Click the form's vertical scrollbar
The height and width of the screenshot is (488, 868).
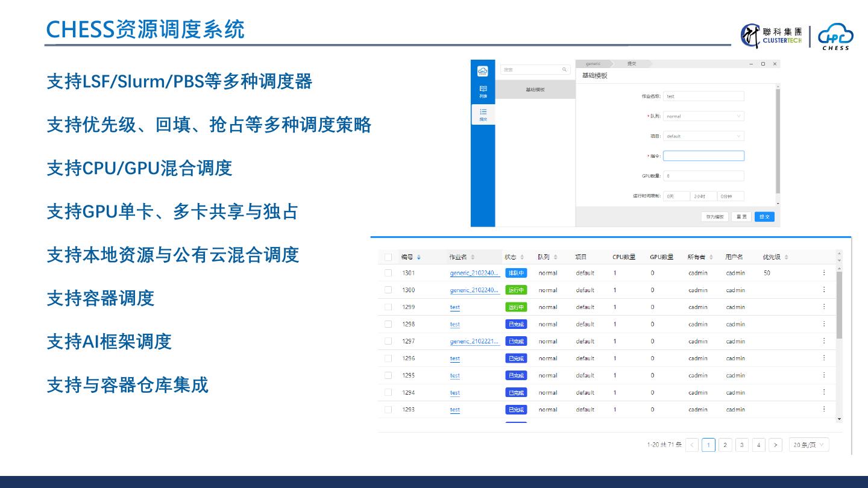click(x=778, y=142)
